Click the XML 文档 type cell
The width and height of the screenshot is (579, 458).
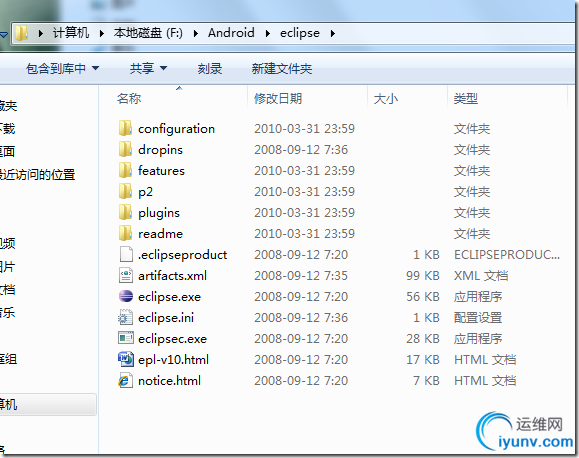coord(481,276)
